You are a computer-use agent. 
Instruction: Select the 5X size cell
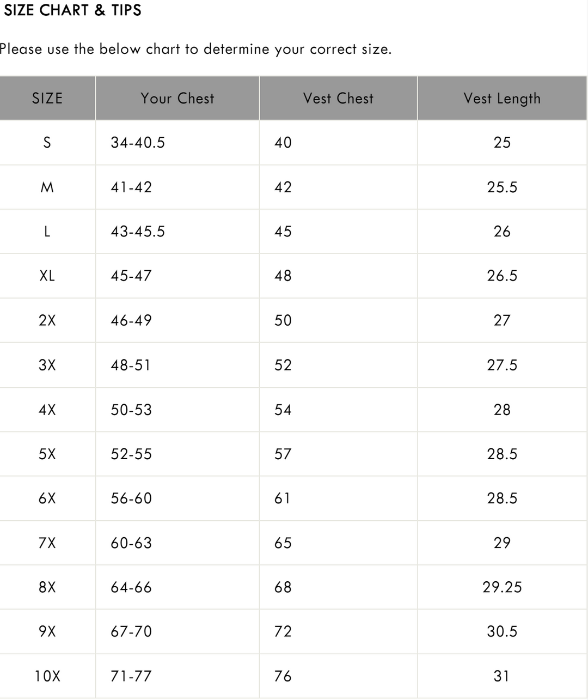pos(47,454)
